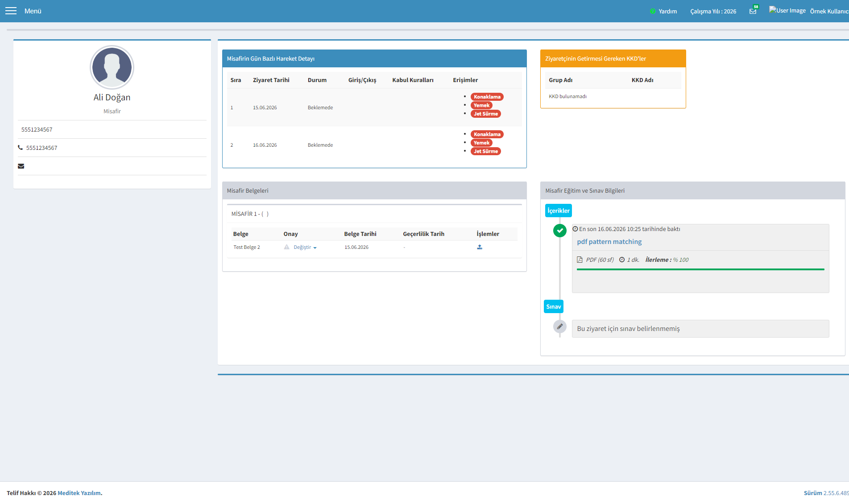Expand the Değiştir approval dropdown

pyautogui.click(x=305, y=247)
